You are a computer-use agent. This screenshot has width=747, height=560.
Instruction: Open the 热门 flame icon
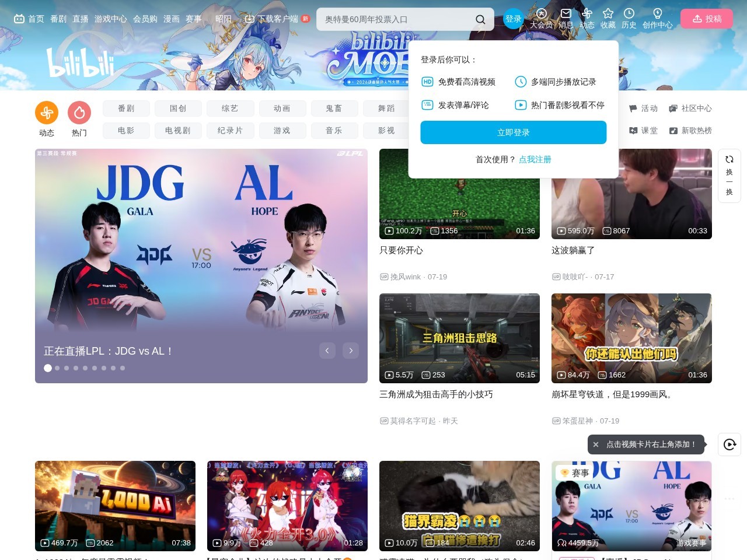click(79, 113)
